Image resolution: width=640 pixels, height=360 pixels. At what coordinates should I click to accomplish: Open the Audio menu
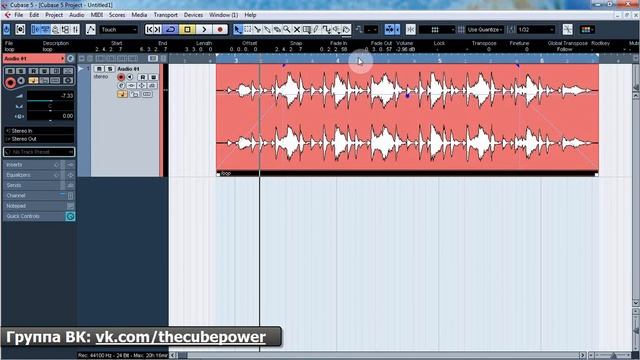pyautogui.click(x=76, y=15)
